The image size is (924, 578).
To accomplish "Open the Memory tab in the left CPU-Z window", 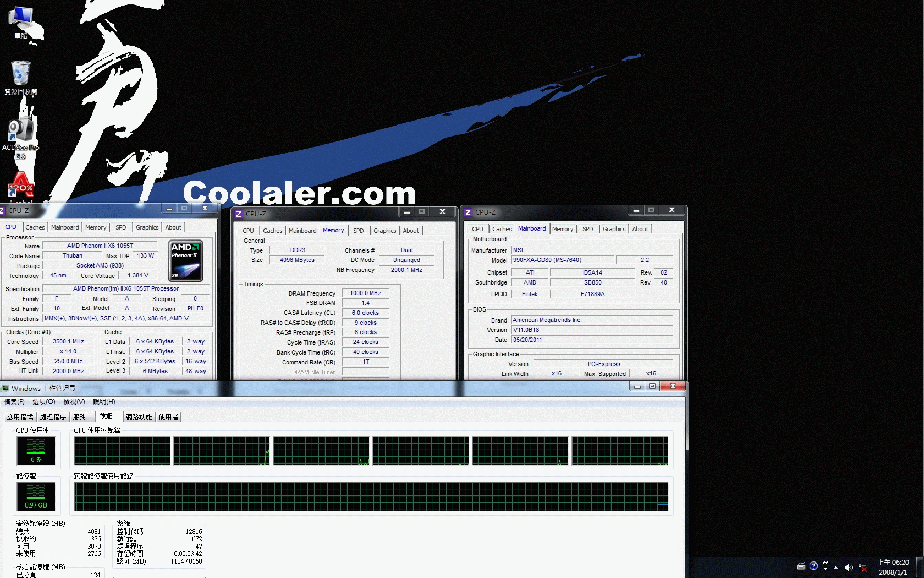I will pyautogui.click(x=96, y=227).
